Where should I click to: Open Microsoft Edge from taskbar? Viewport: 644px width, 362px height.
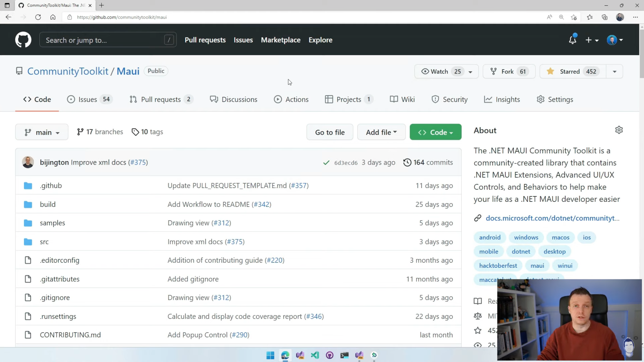[x=285, y=355]
